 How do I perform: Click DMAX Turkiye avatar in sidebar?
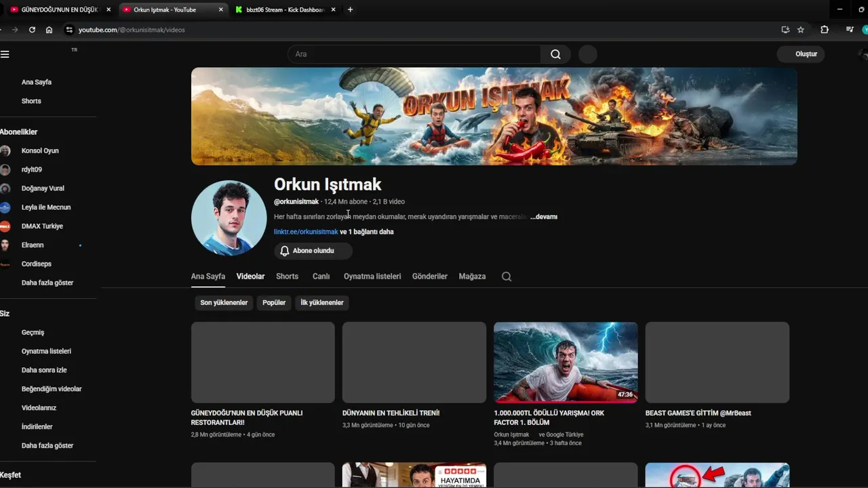click(5, 226)
